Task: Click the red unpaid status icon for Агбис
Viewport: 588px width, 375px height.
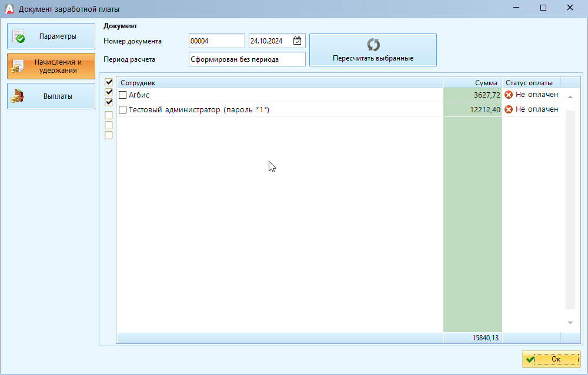Action: [x=509, y=95]
